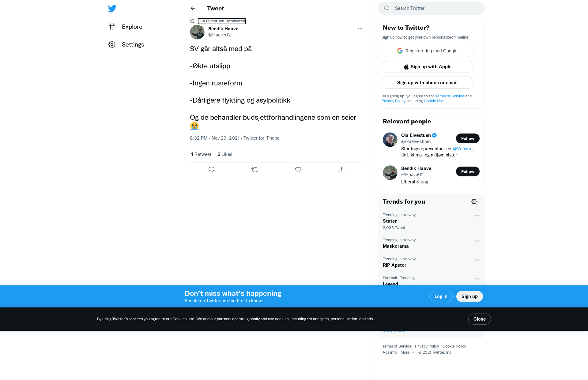Open the Terms of Service link

click(x=397, y=346)
